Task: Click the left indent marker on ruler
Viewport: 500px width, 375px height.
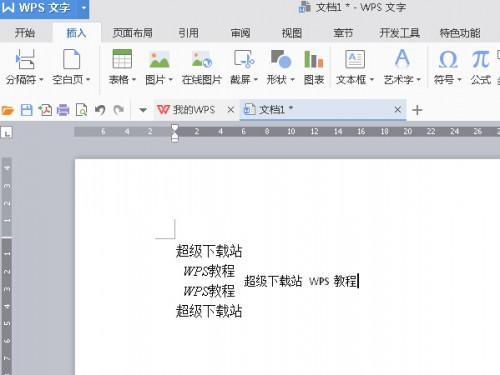Action: (x=175, y=138)
